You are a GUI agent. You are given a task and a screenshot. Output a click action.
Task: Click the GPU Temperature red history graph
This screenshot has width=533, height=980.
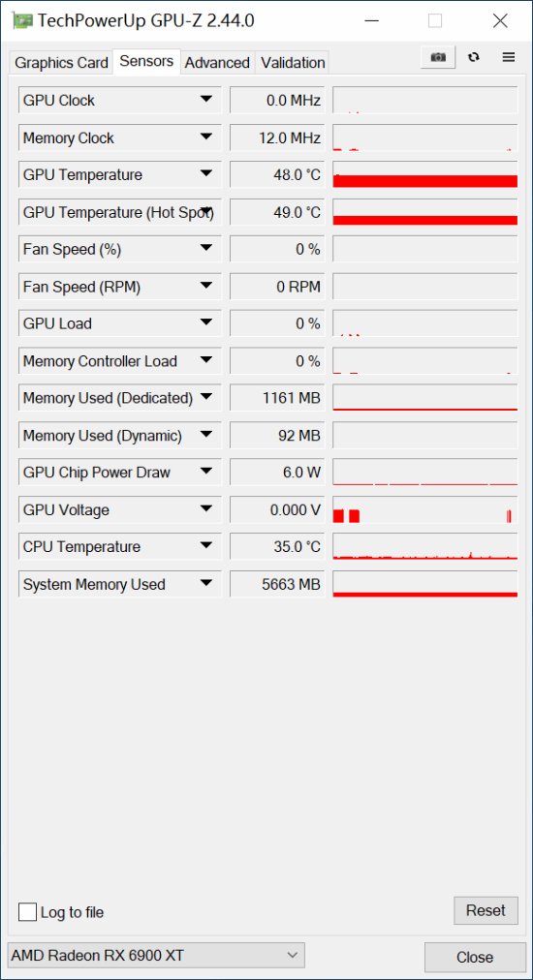(x=425, y=175)
